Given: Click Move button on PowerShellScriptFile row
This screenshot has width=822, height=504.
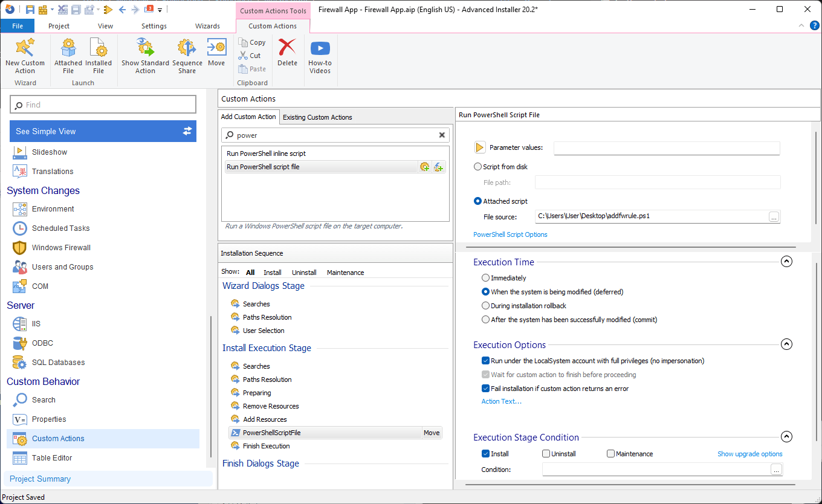Looking at the screenshot, I should coord(432,433).
